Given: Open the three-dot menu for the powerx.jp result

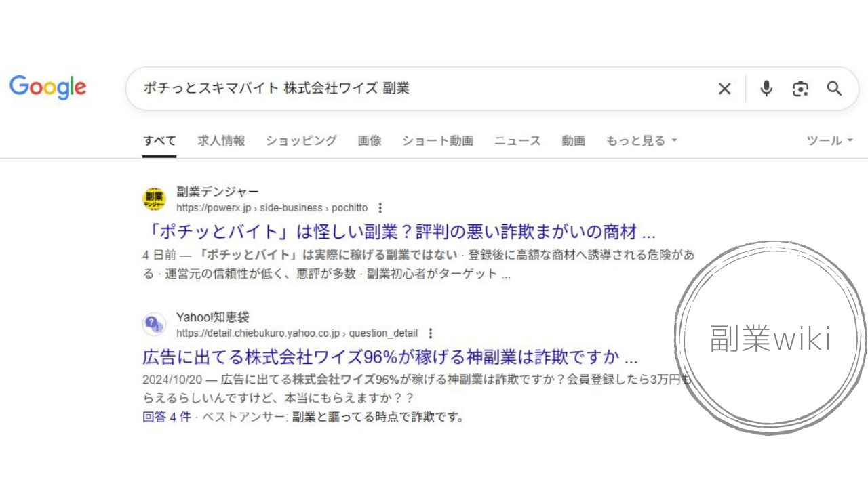Looking at the screenshot, I should (380, 208).
